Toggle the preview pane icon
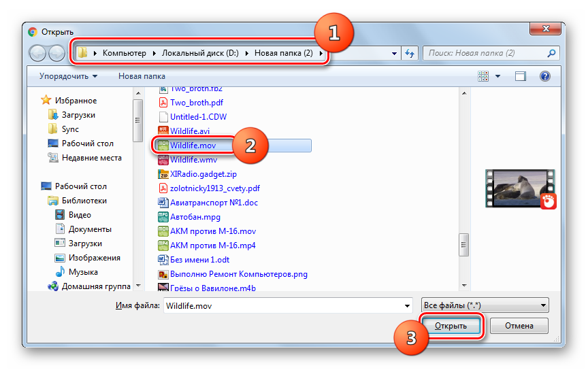This screenshot has width=588, height=370. 521,76
